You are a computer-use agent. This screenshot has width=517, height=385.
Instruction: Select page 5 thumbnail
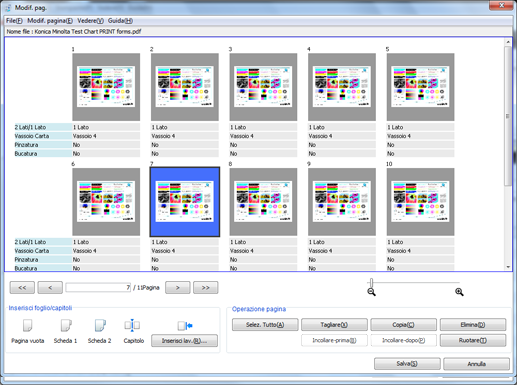420,87
